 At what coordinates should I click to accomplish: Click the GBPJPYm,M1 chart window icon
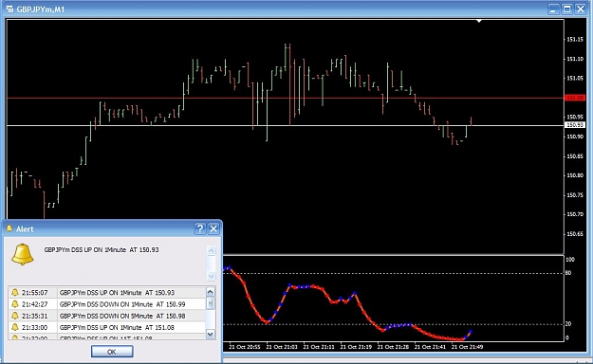point(9,9)
